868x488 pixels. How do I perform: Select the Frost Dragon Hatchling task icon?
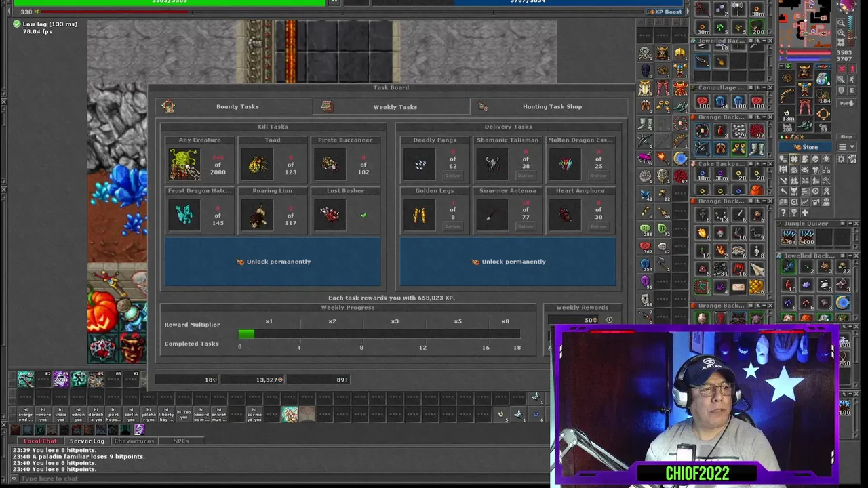click(184, 215)
